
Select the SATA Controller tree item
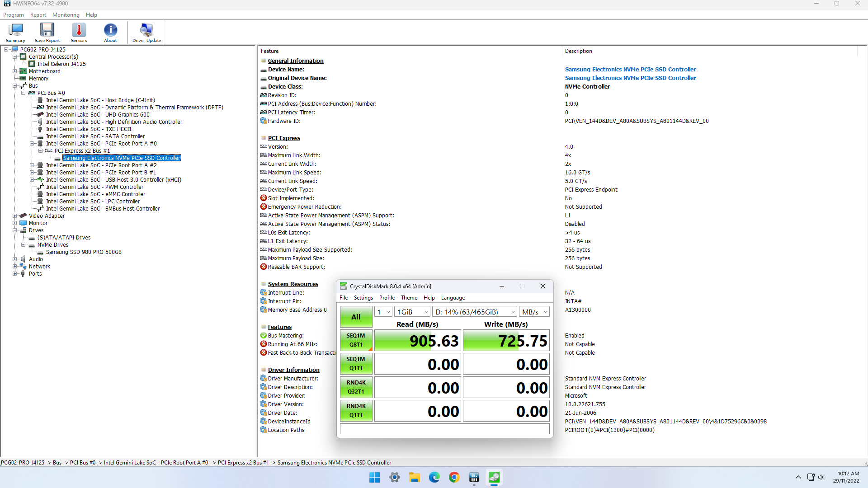[x=95, y=136]
